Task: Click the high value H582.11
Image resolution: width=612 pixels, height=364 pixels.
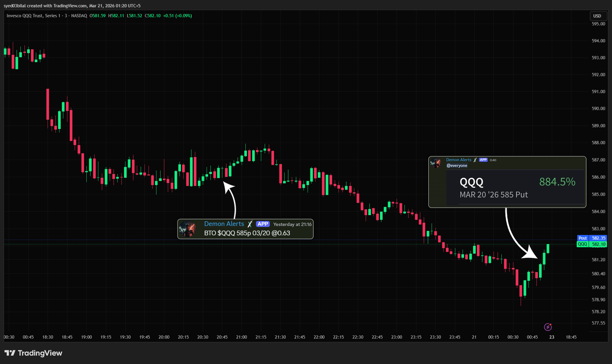Action: (117, 16)
